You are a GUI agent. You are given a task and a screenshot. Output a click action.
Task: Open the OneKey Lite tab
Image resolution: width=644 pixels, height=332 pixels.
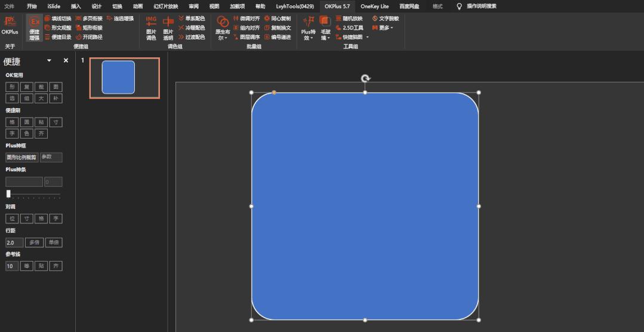tap(374, 6)
